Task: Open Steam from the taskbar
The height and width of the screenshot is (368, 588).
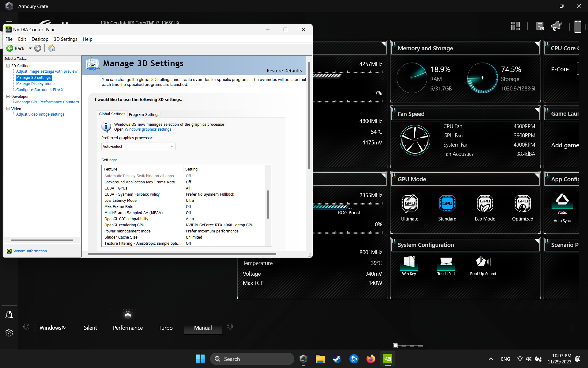Action: [337, 359]
